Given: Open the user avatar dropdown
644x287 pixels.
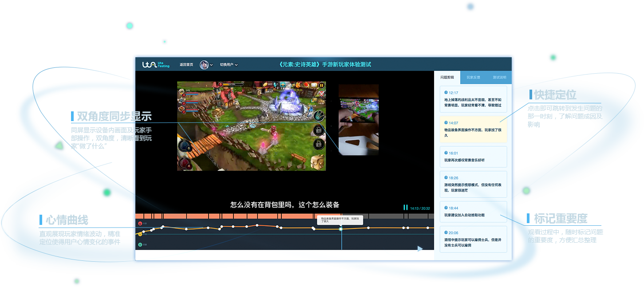Looking at the screenshot, I should point(206,65).
